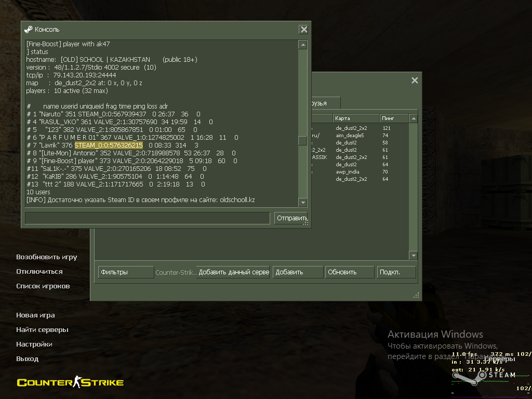Click console scrollbar up arrow
Viewport: 532px width, 399px height.
click(x=303, y=45)
